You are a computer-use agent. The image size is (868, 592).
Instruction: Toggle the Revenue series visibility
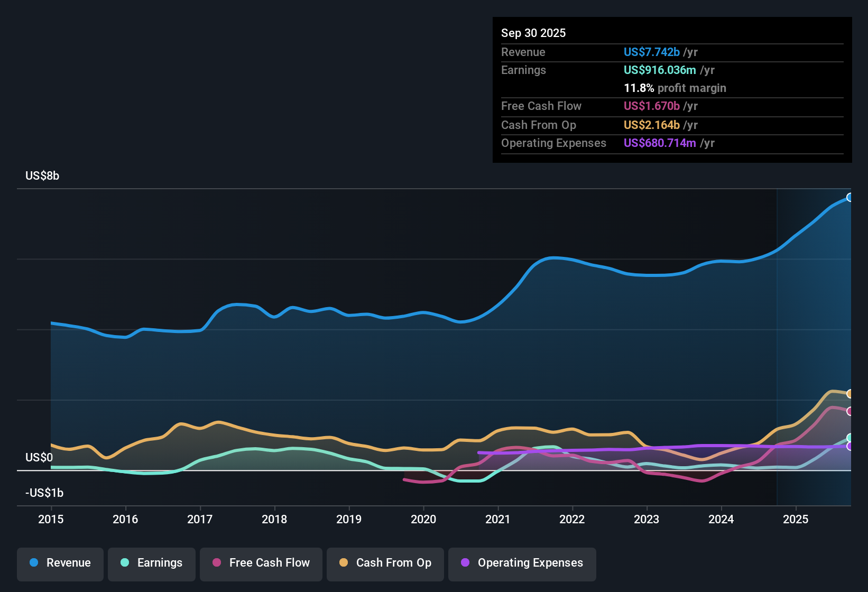coord(60,563)
